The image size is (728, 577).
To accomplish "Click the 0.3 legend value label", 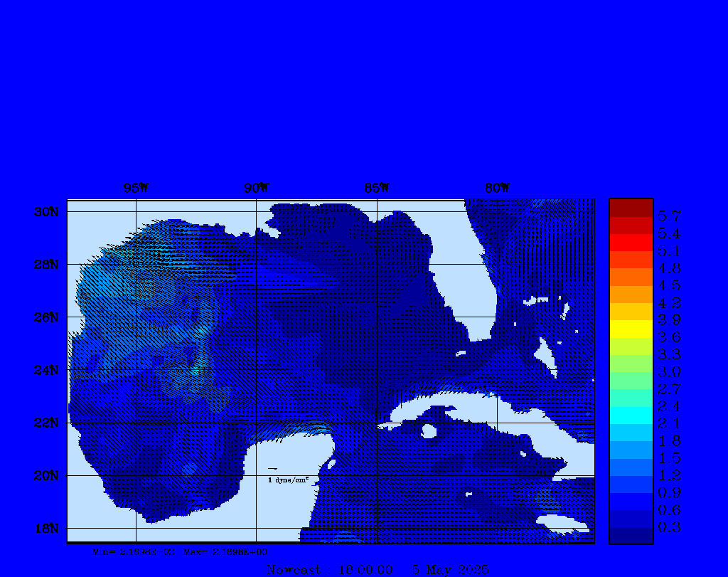I will pyautogui.click(x=669, y=526).
